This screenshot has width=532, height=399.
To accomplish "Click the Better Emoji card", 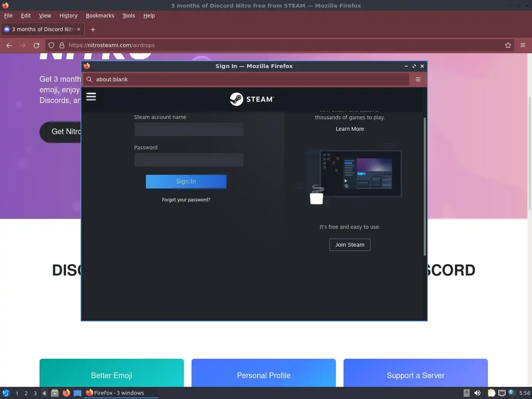I will coord(112,373).
